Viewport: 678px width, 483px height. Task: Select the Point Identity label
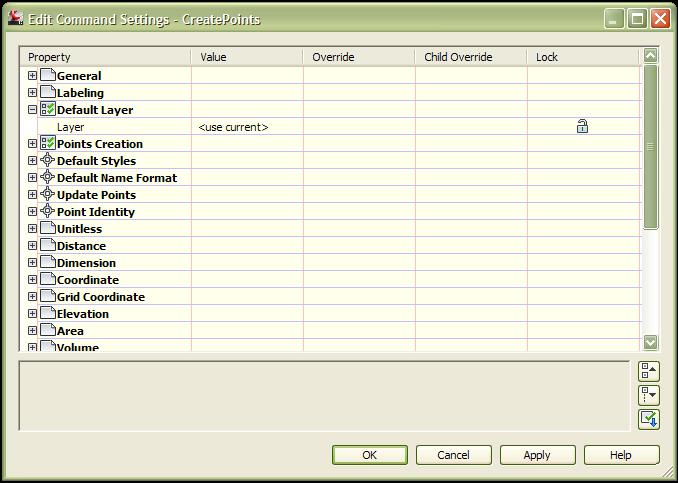pos(96,212)
